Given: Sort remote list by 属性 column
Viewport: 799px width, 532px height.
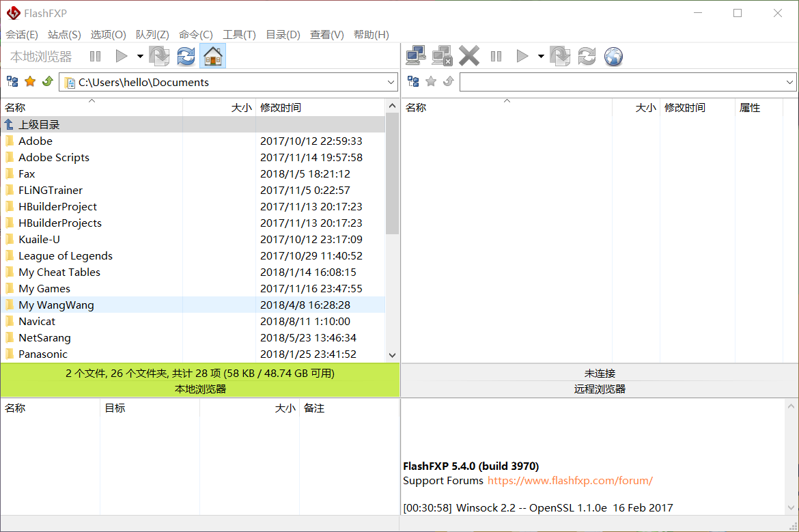Looking at the screenshot, I should 759,107.
